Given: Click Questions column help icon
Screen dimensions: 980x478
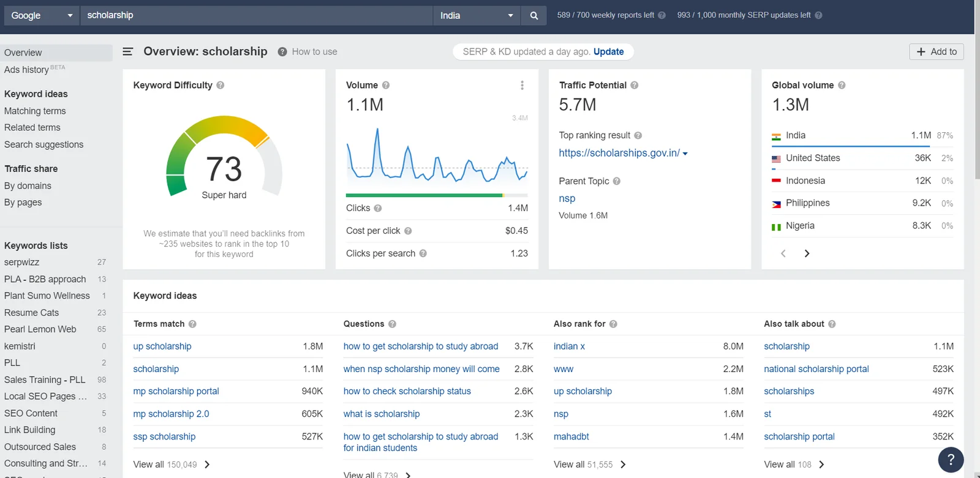Looking at the screenshot, I should click(x=393, y=324).
